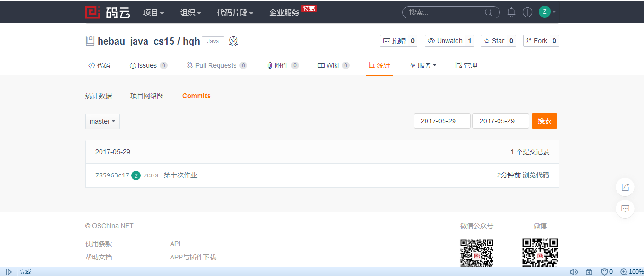The height and width of the screenshot is (276, 644).
Task: Switch to the Pull Requests tab
Action: click(217, 65)
